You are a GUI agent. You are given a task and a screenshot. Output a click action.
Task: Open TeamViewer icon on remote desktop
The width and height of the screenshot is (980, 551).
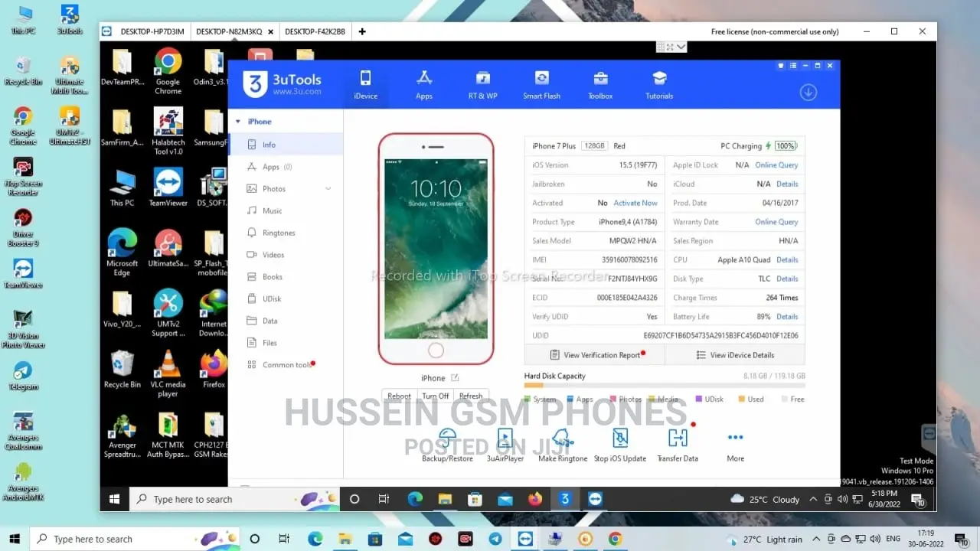point(168,187)
